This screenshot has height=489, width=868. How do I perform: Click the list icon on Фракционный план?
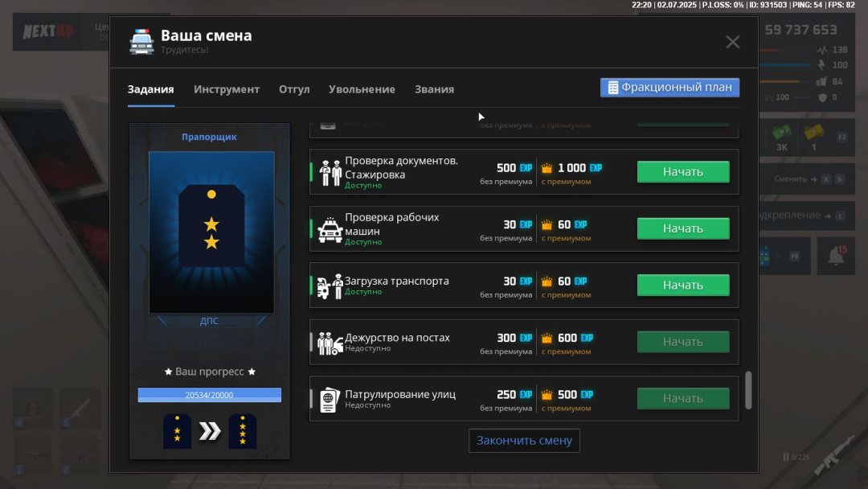[x=612, y=88]
